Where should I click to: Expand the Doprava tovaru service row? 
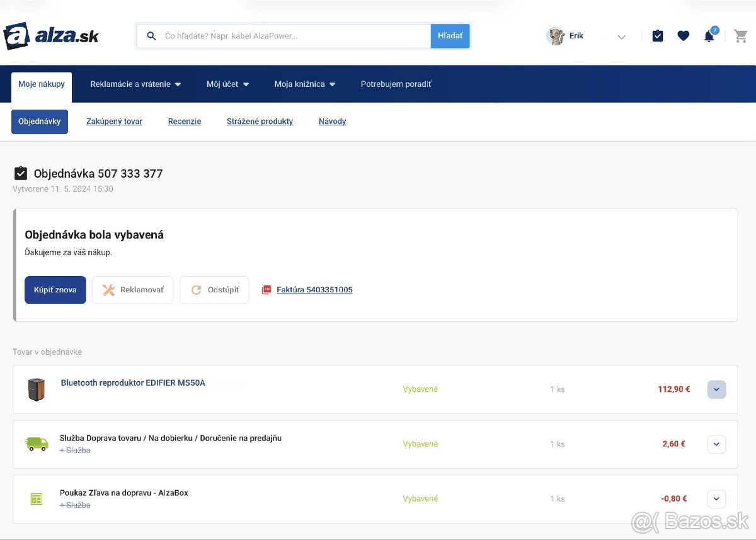pos(716,444)
